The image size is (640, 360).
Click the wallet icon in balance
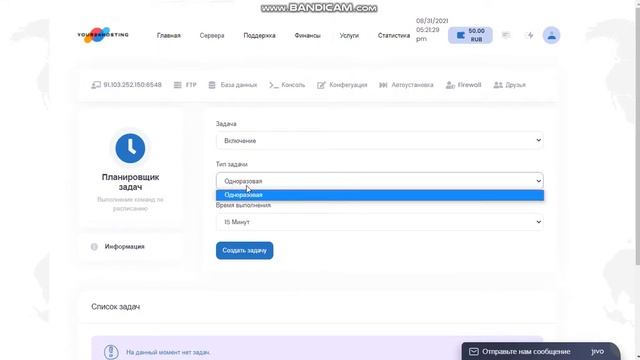(x=460, y=36)
